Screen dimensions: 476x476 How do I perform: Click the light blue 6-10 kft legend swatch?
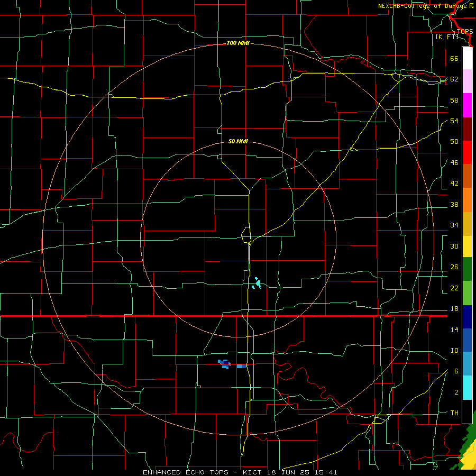coord(467,364)
